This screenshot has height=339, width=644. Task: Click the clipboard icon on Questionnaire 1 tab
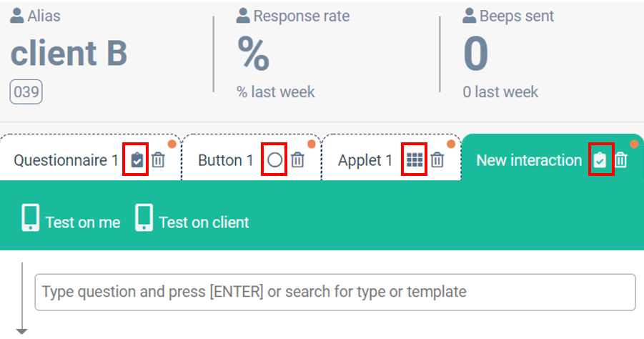click(x=138, y=160)
